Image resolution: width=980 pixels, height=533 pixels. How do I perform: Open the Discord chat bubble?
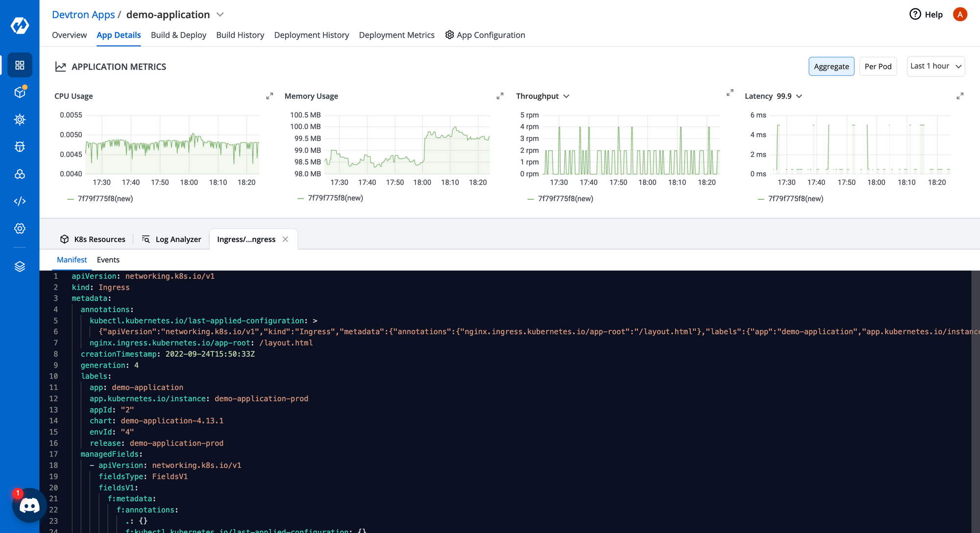click(x=29, y=505)
